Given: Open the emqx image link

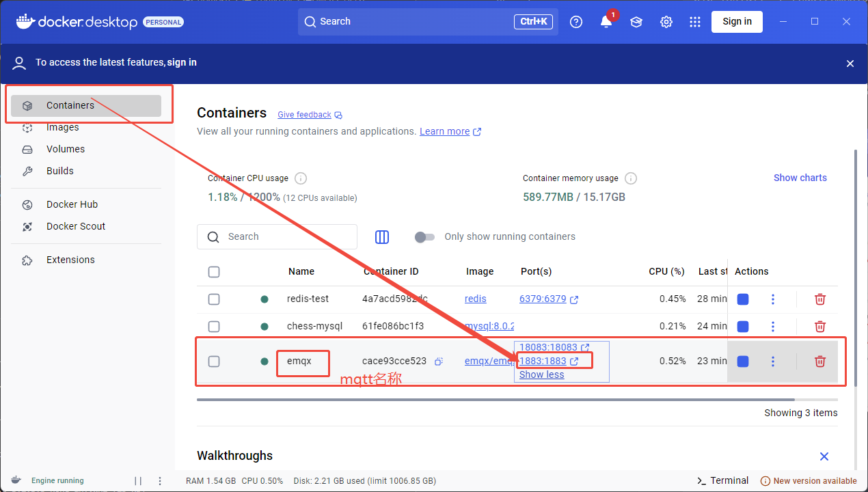Looking at the screenshot, I should point(489,361).
